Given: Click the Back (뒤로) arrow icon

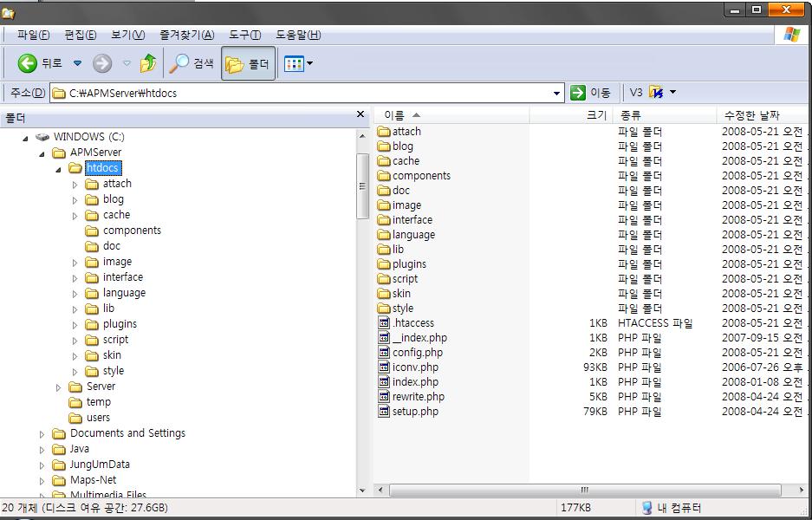Looking at the screenshot, I should pyautogui.click(x=28, y=63).
